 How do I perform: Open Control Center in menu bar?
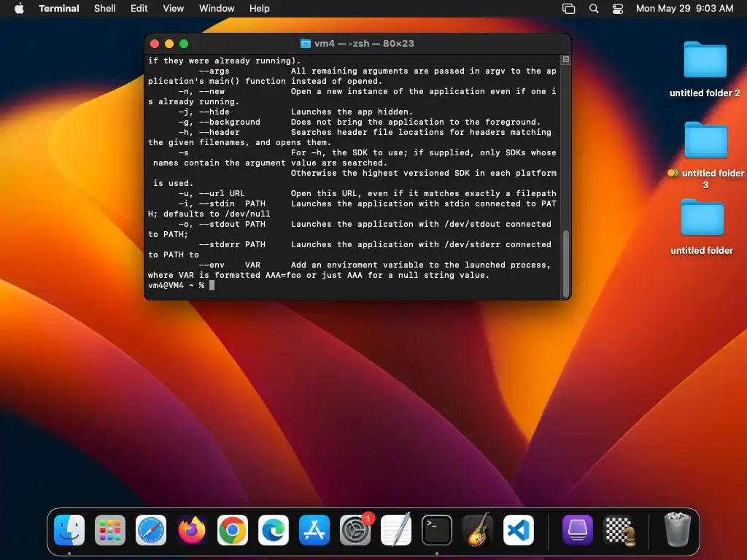click(618, 9)
